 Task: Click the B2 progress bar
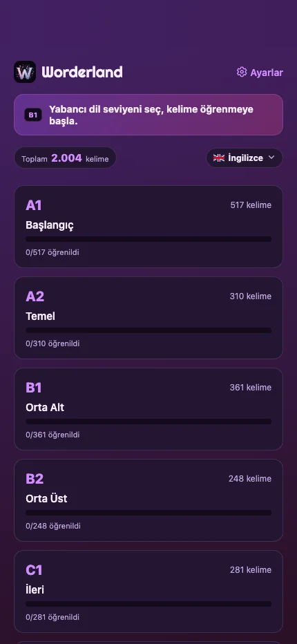[x=148, y=513]
